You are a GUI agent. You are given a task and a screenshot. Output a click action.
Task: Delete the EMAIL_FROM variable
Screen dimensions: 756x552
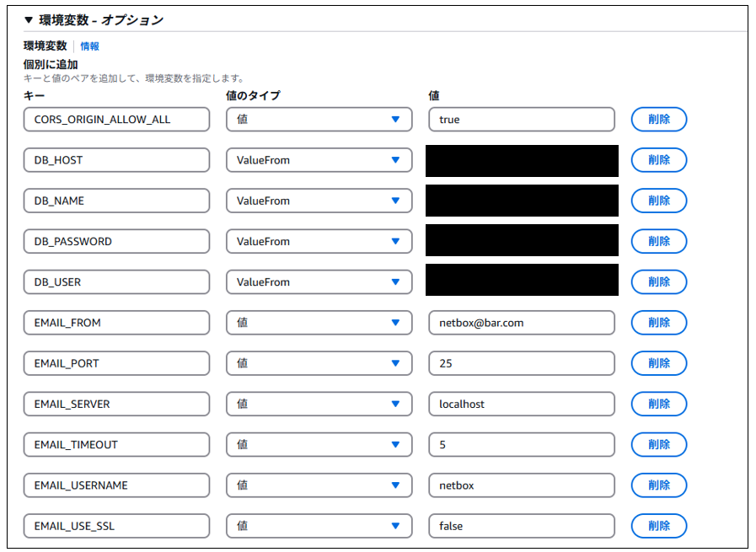click(659, 323)
